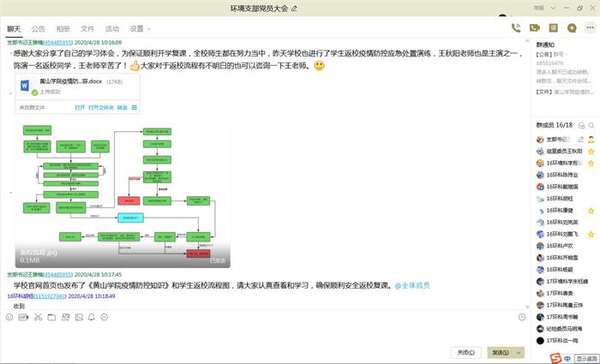Open the emoji picker in the input toolbar
The height and width of the screenshot is (364, 600).
[x=9, y=317]
